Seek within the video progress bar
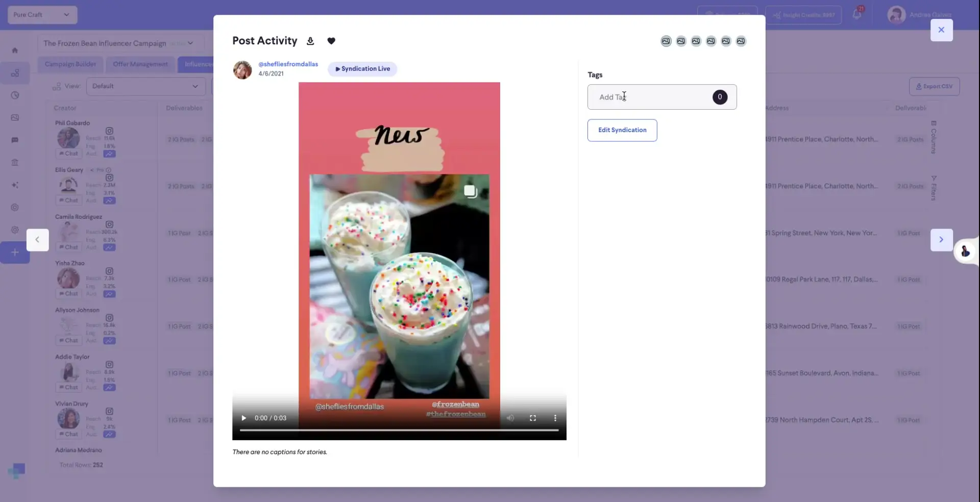The width and height of the screenshot is (980, 502). [399, 431]
